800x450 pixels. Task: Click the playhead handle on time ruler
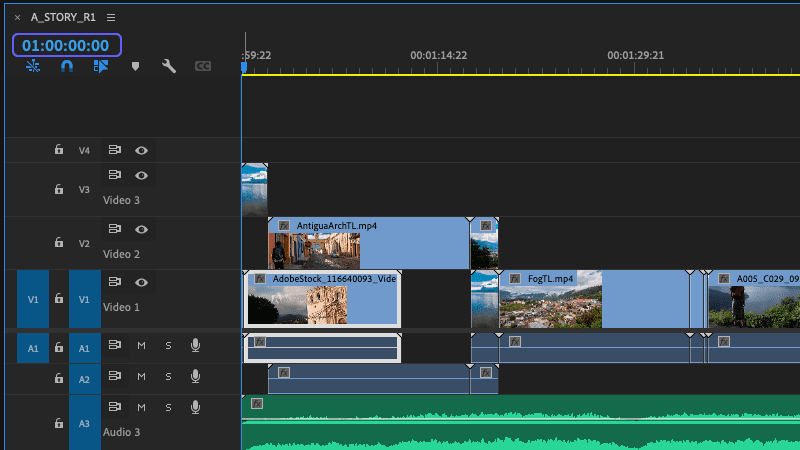coord(244,67)
